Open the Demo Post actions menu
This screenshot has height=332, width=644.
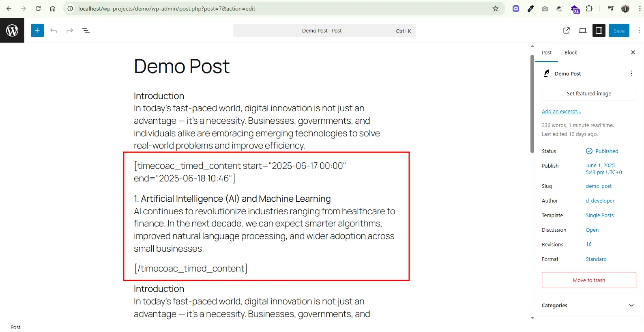(x=631, y=73)
